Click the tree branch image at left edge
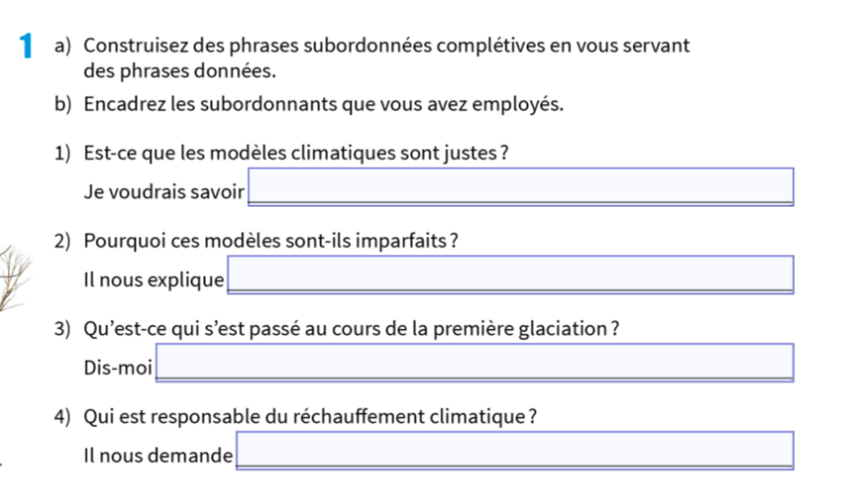The width and height of the screenshot is (868, 487). (12, 278)
